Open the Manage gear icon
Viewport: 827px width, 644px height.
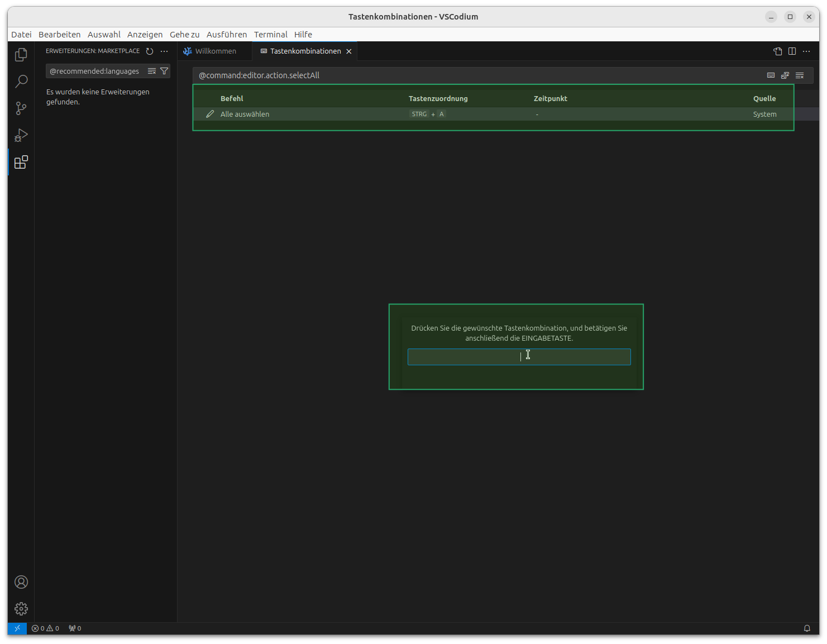(21, 609)
